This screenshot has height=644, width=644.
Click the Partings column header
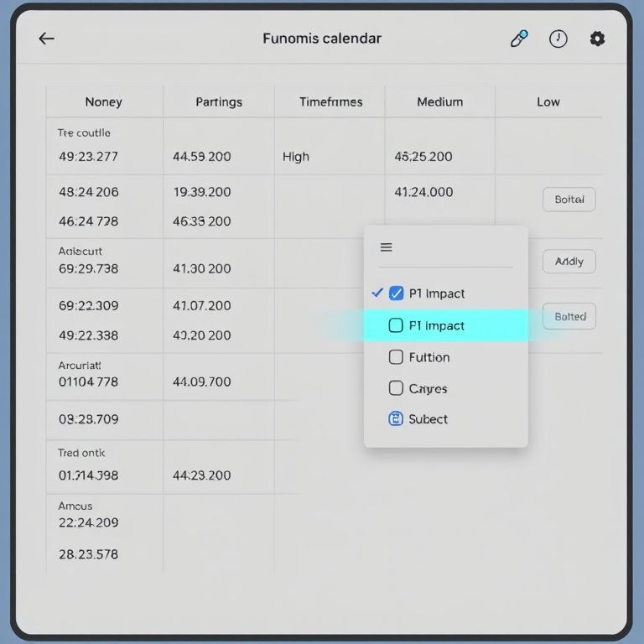pos(219,101)
